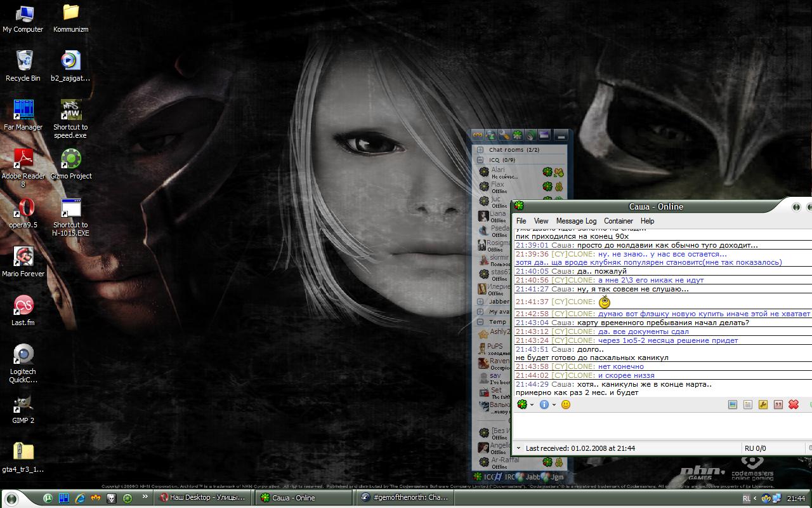Open the dropdown arrow before Last received
812x508 pixels.
[x=518, y=448]
